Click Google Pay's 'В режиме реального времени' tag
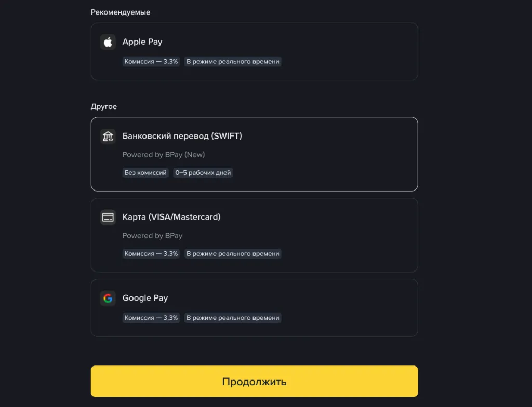This screenshot has width=532, height=407. [233, 318]
